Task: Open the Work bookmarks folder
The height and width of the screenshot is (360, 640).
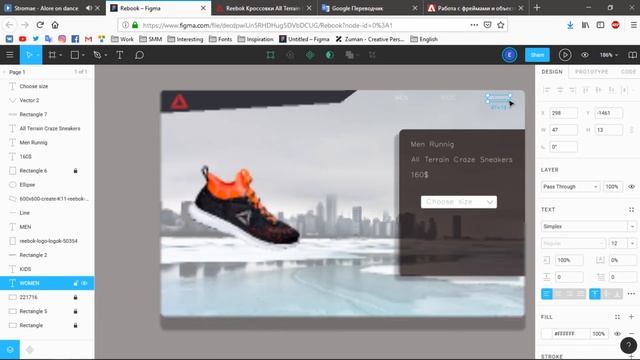Action: (x=122, y=39)
